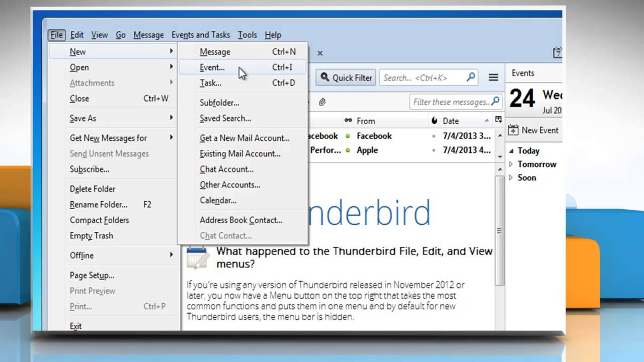Click the message list scroll-up arrow
644x362 pixels.
[x=500, y=136]
